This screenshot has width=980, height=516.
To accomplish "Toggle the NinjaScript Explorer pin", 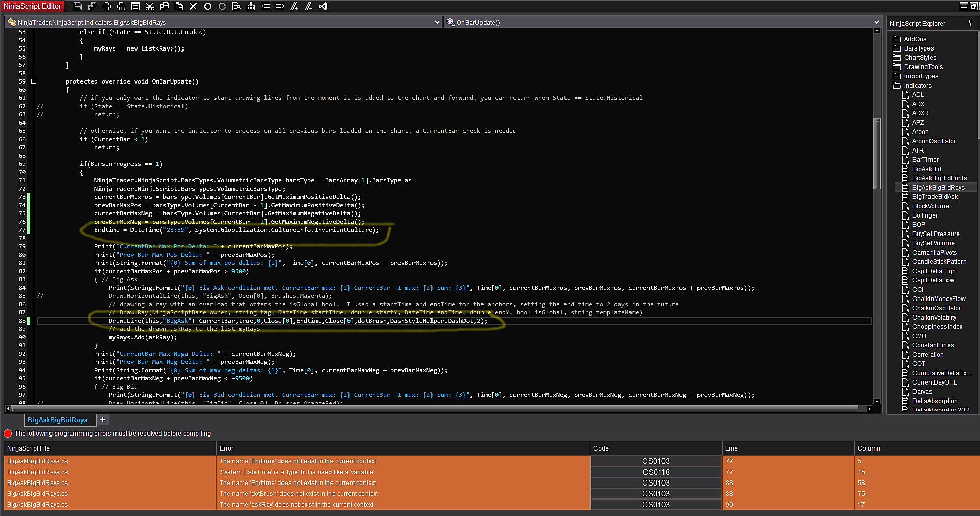I will click(x=970, y=23).
